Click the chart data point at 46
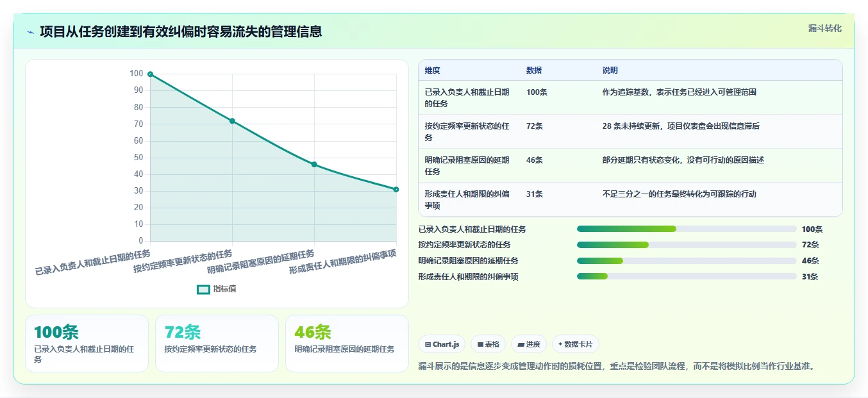Image resolution: width=868 pixels, height=398 pixels. pos(314,164)
